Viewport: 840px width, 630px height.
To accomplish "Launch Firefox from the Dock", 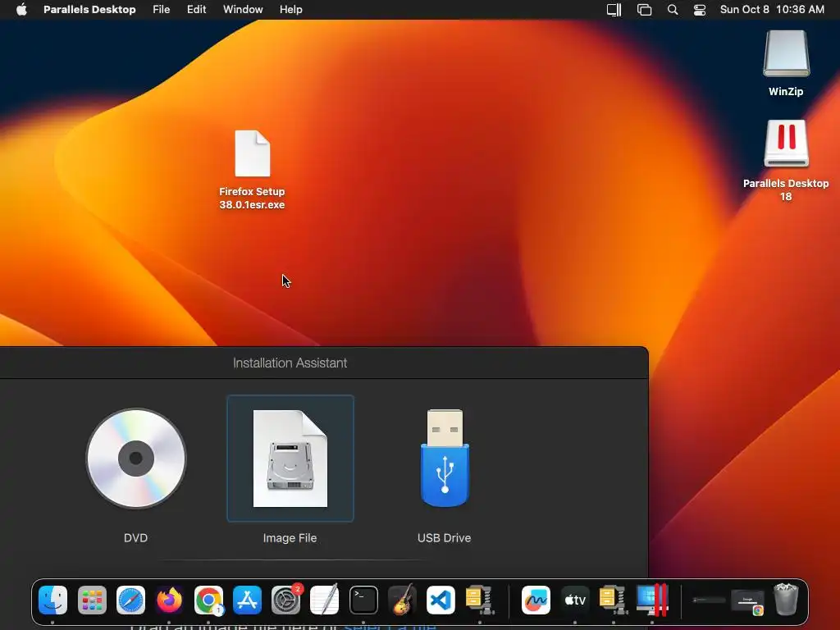I will coord(169,600).
